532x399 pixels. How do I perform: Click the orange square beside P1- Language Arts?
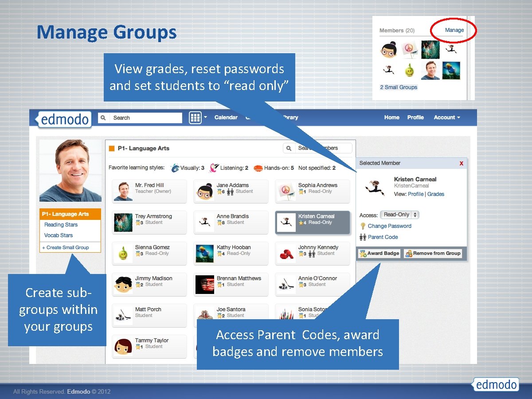(x=112, y=149)
